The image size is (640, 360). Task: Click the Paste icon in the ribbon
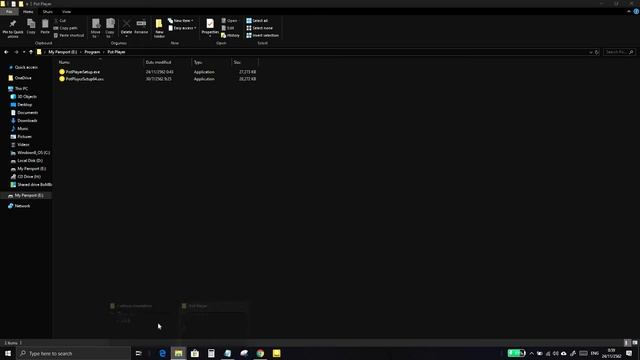45,27
